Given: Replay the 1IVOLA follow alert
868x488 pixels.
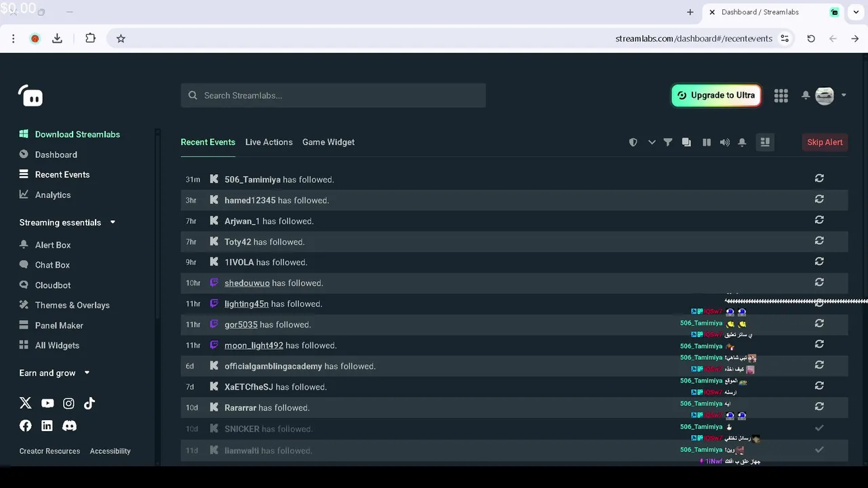Looking at the screenshot, I should pyautogui.click(x=819, y=262).
